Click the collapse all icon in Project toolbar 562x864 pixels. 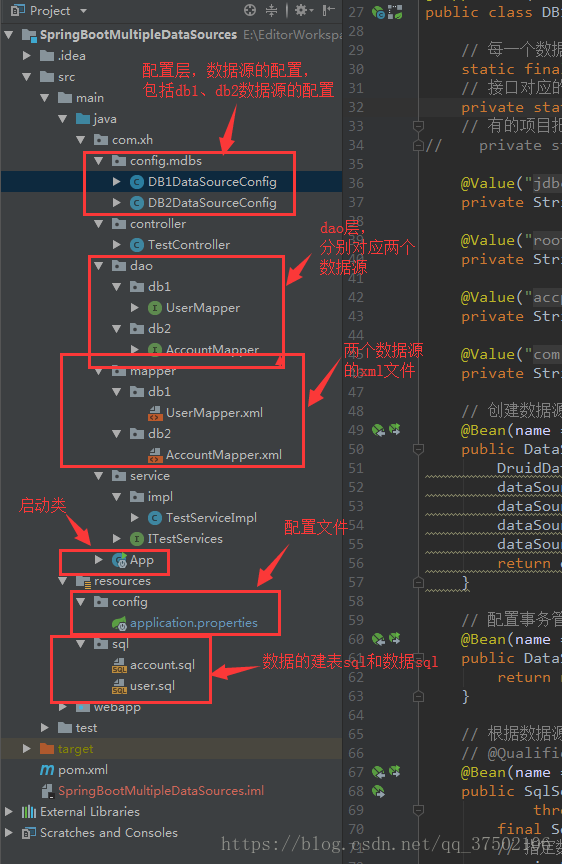(272, 10)
